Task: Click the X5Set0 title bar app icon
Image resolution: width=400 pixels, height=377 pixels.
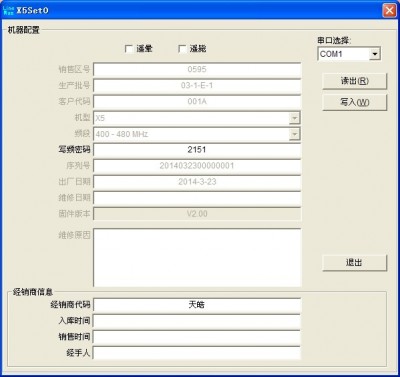Action: 8,10
